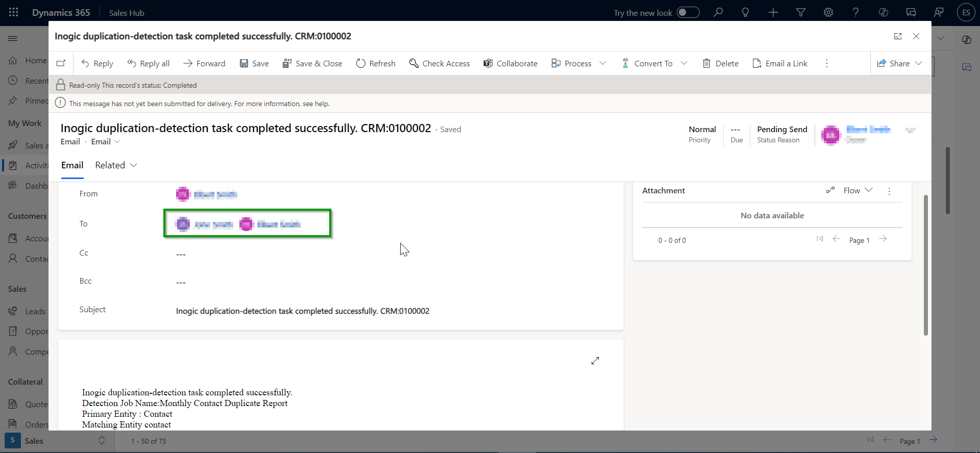Screen dimensions: 980x453
Task: Open the search magnifier in top bar
Action: point(718,12)
